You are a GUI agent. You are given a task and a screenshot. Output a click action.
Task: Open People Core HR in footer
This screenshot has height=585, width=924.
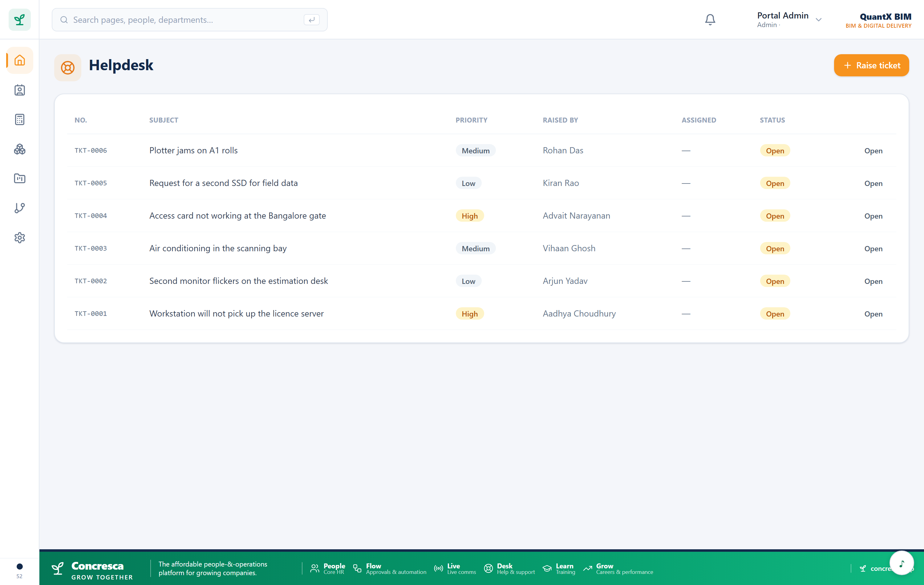(328, 568)
